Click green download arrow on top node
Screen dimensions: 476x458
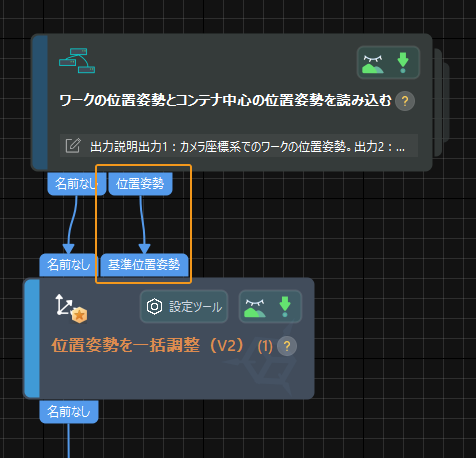tap(403, 63)
